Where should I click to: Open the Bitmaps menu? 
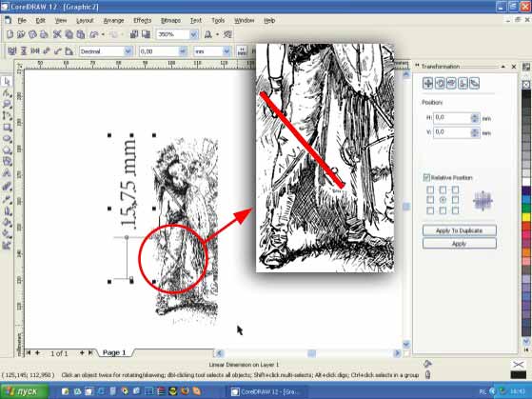(170, 21)
